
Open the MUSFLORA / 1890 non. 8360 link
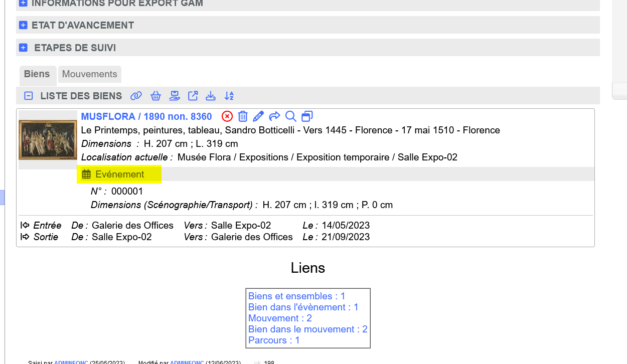(x=146, y=116)
